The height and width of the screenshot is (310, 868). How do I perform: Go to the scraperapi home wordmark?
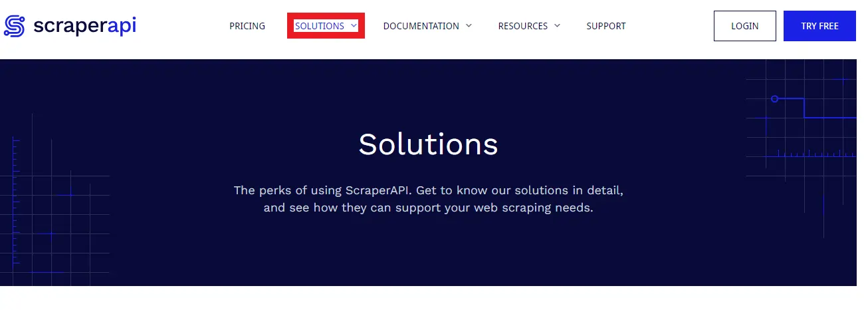pos(84,26)
